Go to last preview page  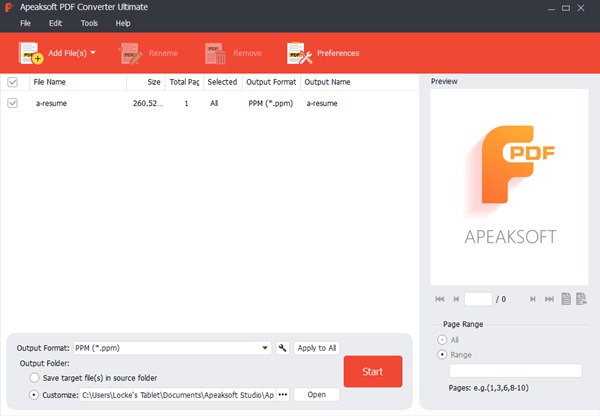[x=549, y=299]
